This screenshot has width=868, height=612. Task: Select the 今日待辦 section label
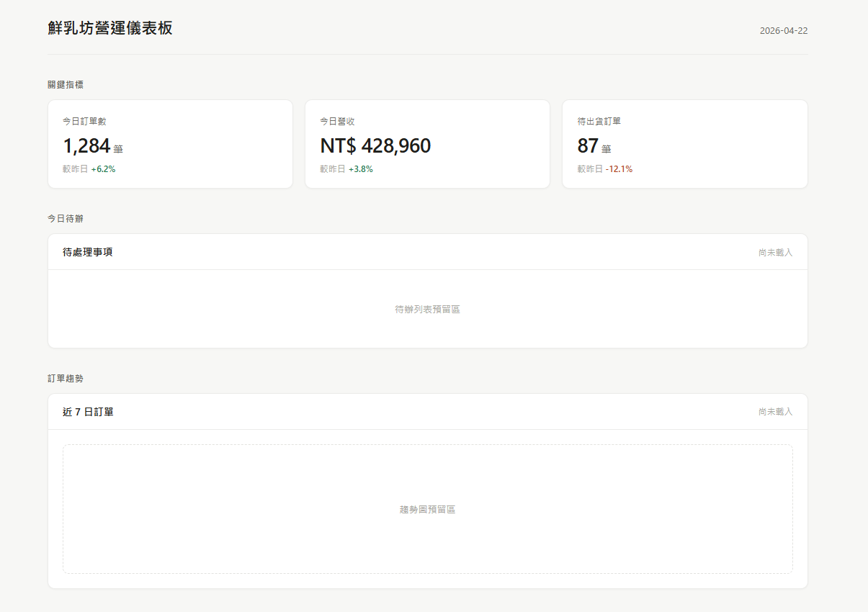point(66,218)
